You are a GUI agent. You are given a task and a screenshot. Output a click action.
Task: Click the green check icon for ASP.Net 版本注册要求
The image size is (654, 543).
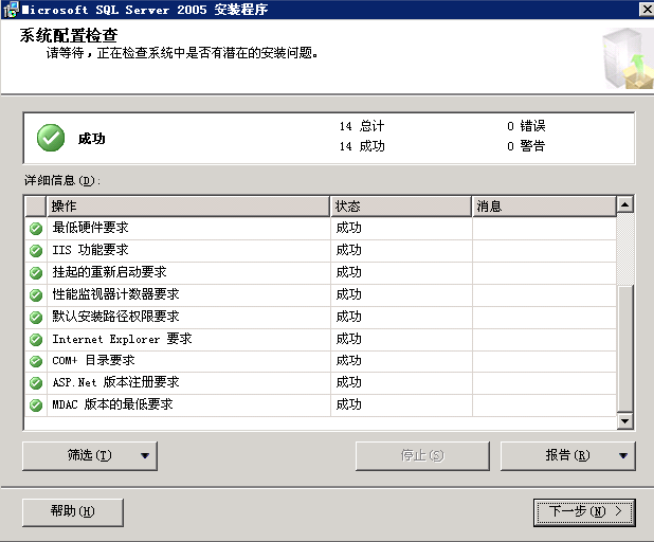(x=36, y=383)
